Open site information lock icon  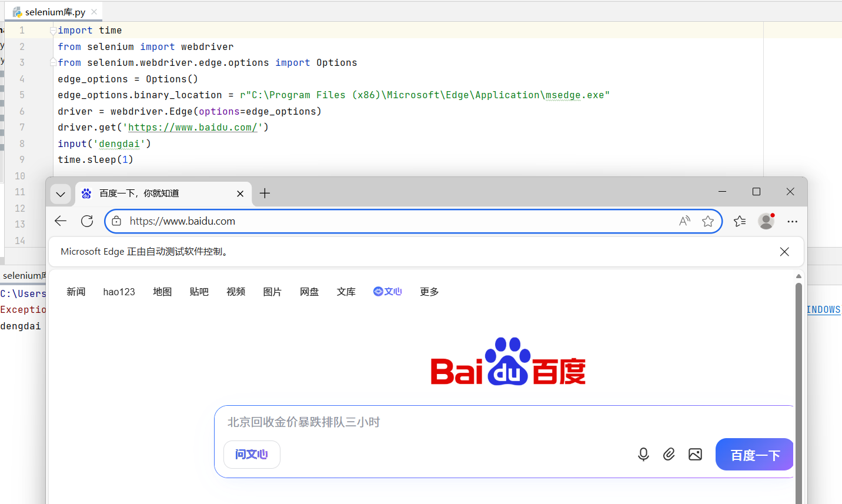pos(116,221)
